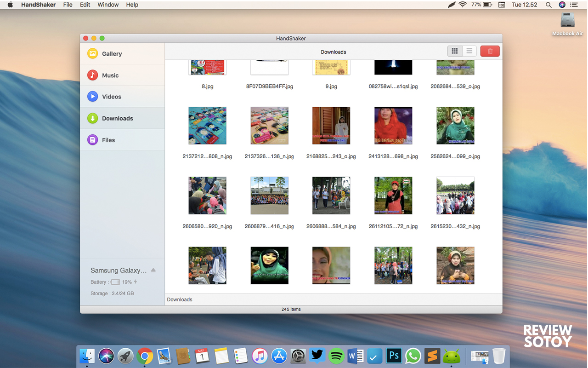Open Spotify from the dock
This screenshot has height=368, width=588.
click(336, 356)
